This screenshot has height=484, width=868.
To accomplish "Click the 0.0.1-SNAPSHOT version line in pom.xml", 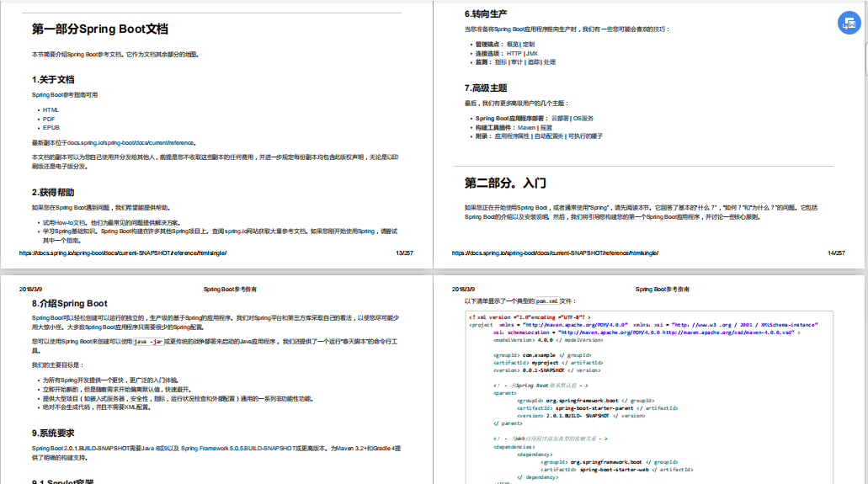I will coord(547,370).
